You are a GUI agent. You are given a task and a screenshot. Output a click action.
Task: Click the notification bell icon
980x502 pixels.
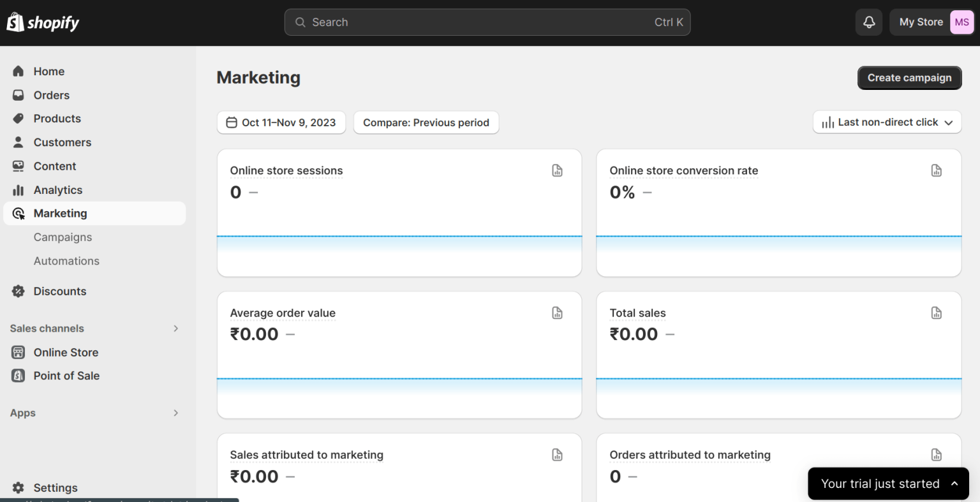868,22
